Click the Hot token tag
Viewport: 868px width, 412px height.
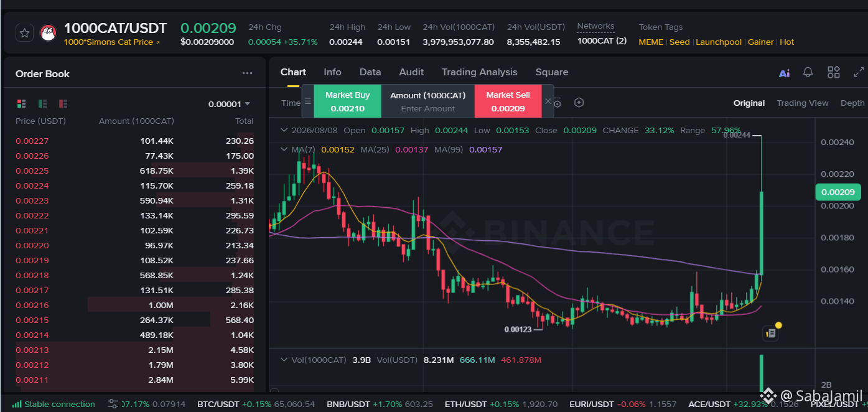tap(787, 42)
